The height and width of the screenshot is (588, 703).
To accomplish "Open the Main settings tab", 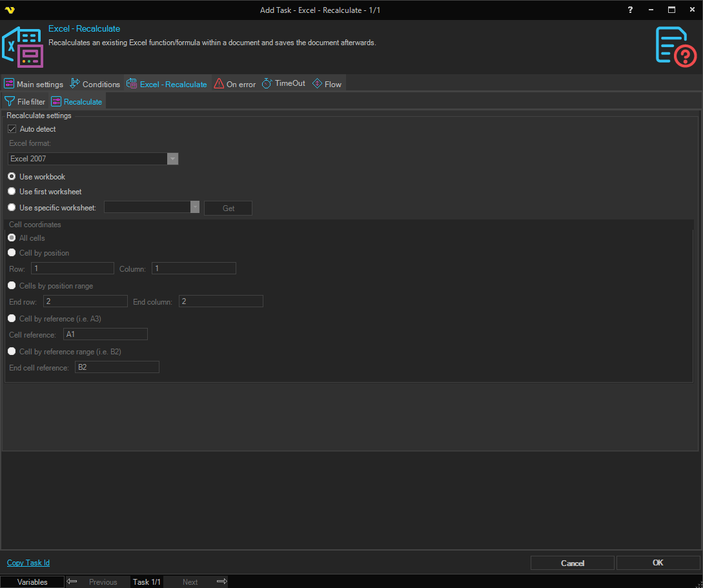I will click(34, 84).
